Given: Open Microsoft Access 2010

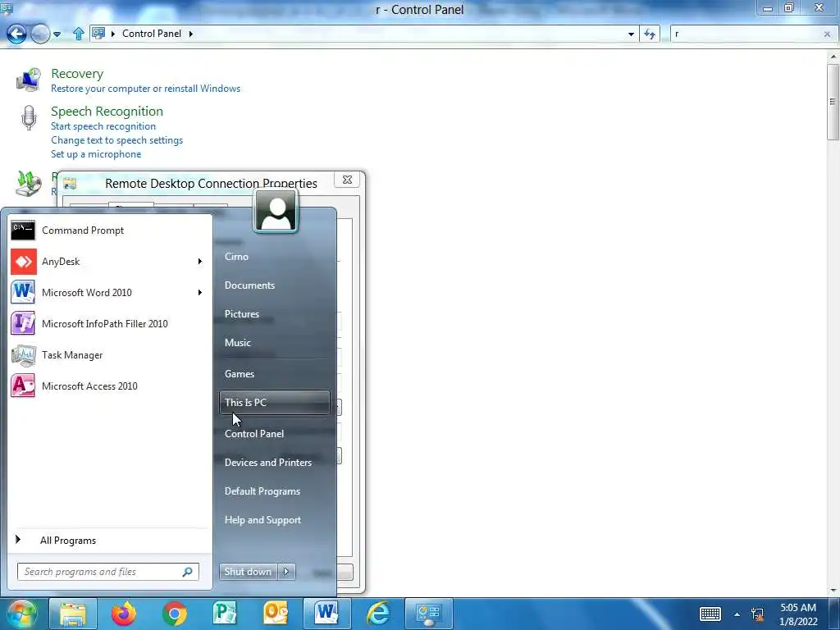Looking at the screenshot, I should tap(110, 386).
